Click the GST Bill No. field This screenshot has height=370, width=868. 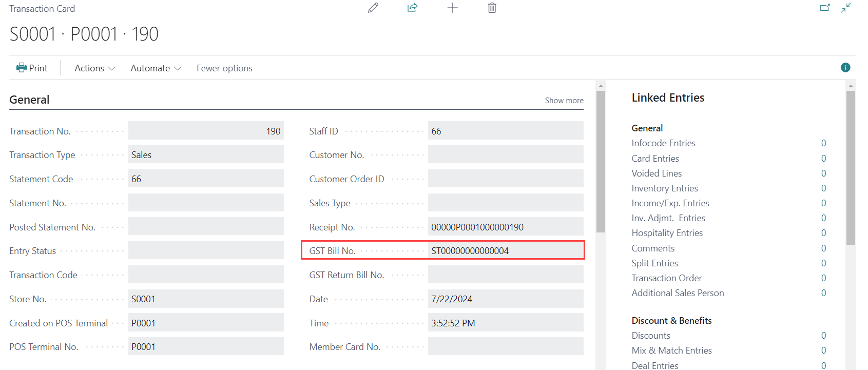pyautogui.click(x=505, y=251)
